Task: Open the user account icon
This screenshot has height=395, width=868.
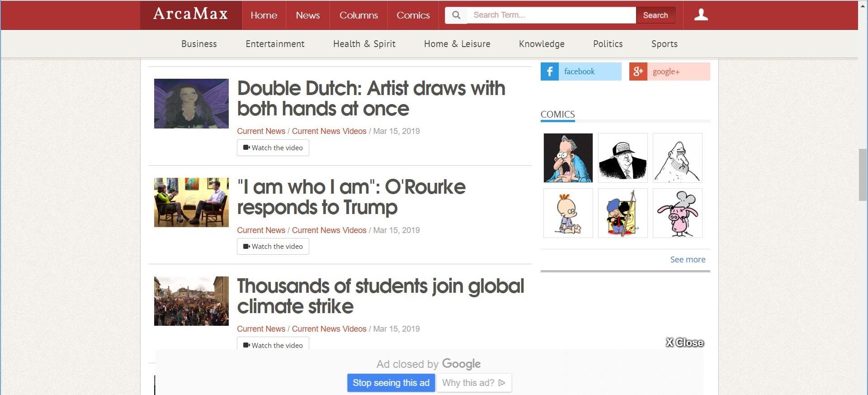Action: pyautogui.click(x=701, y=15)
